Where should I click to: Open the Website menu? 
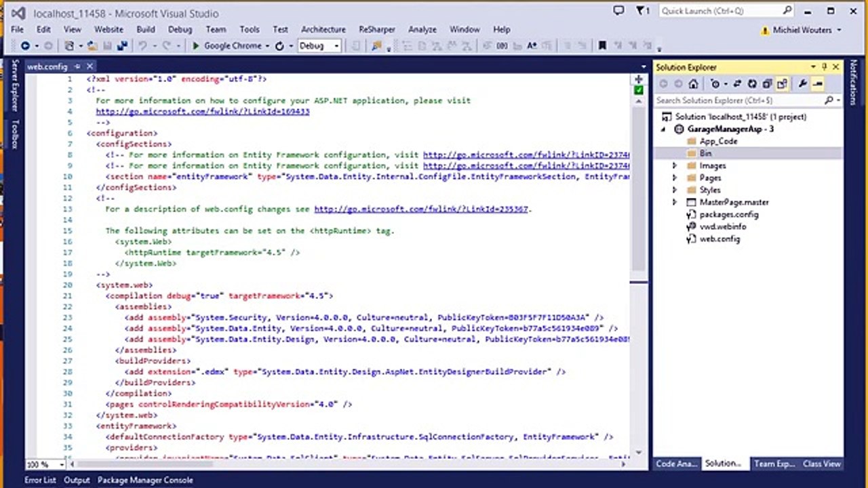[x=108, y=30]
